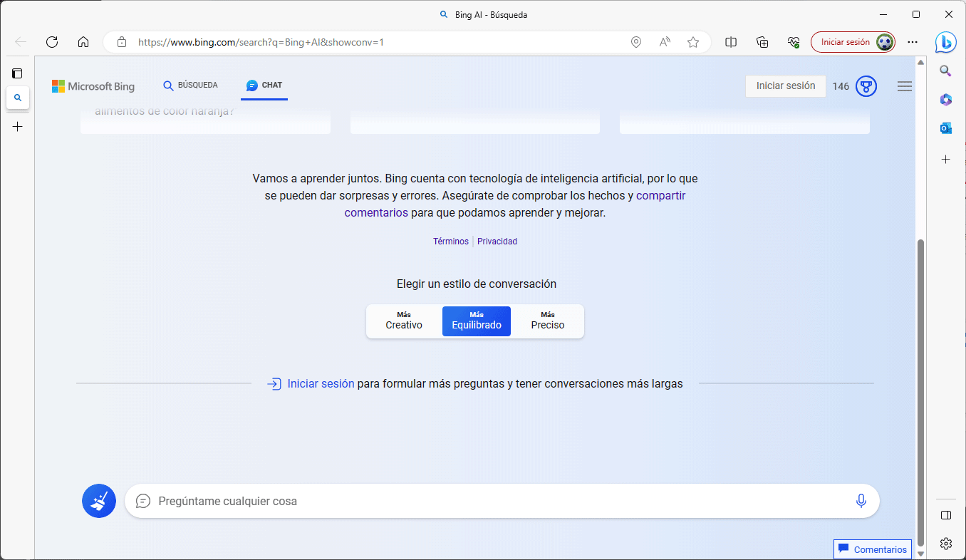Screen dimensions: 966x560
Task: Open the Microsoft Rewards trophy icon
Action: [866, 86]
